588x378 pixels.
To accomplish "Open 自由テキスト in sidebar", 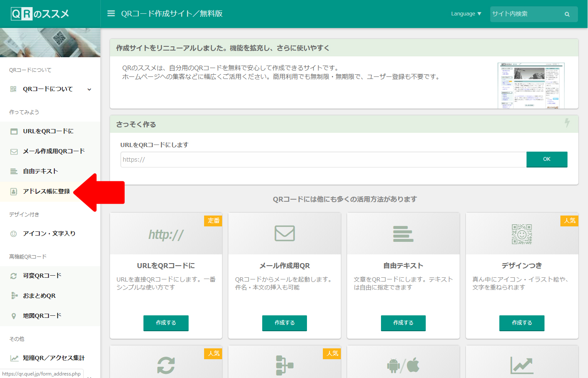I will 50,171.
